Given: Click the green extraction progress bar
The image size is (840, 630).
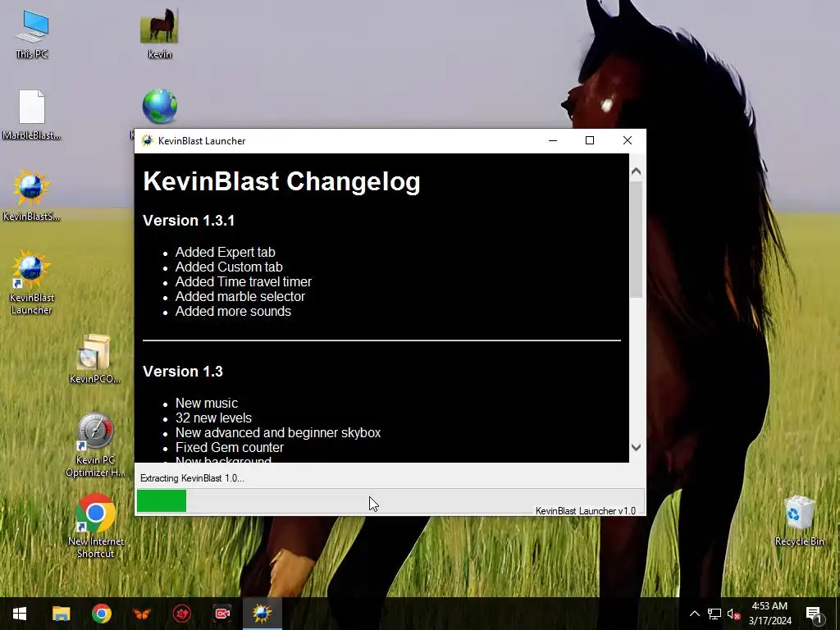Looking at the screenshot, I should coord(162,501).
